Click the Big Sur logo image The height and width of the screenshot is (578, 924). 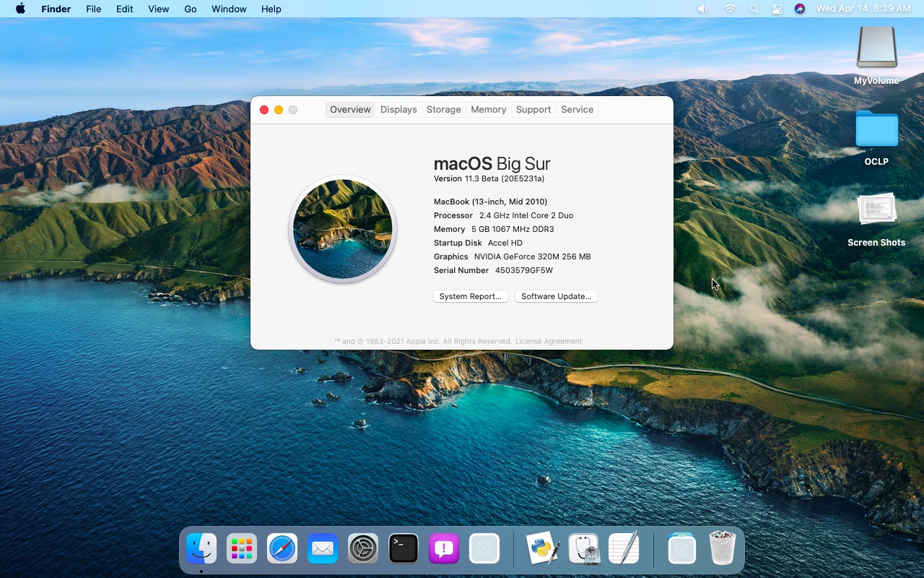click(x=343, y=229)
